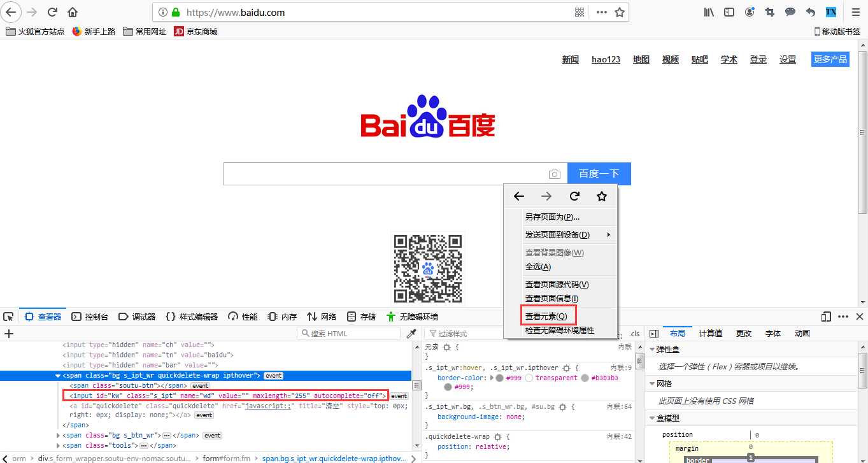
Task: Click the camera image-search icon in search box
Action: click(554, 174)
